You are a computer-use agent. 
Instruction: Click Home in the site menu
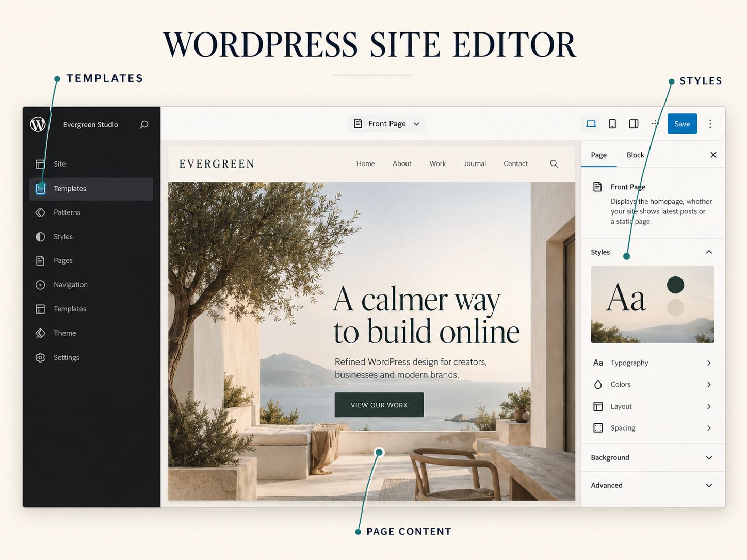point(366,164)
